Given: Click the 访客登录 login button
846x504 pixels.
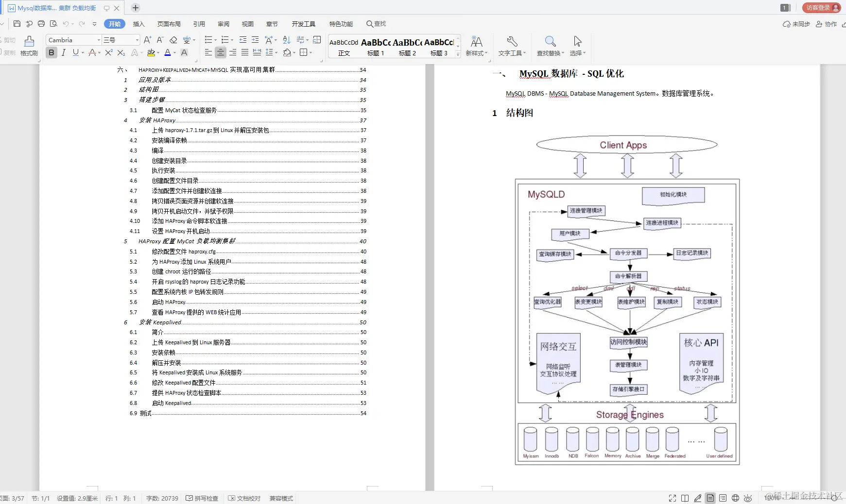Looking at the screenshot, I should pyautogui.click(x=821, y=7).
